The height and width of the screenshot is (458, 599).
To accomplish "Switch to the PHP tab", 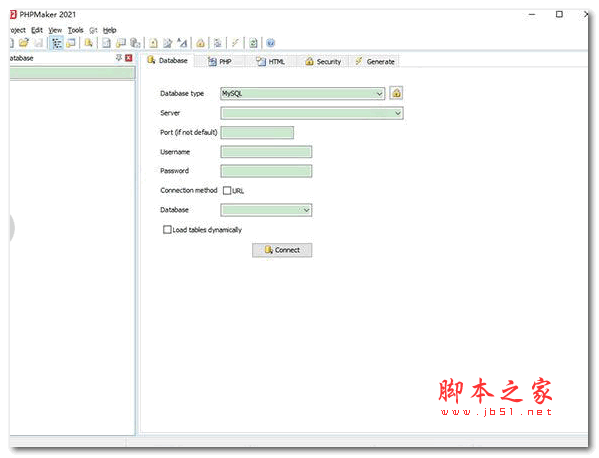I will point(220,61).
